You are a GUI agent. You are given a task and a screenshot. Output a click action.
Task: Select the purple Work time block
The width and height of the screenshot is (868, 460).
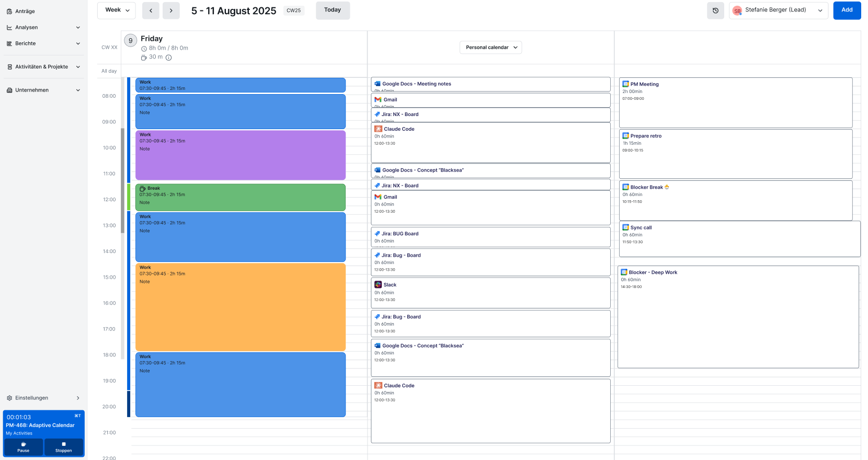click(241, 155)
